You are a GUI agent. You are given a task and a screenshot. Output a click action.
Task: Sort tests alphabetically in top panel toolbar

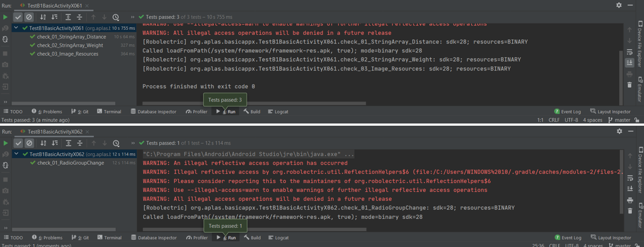pos(44,18)
